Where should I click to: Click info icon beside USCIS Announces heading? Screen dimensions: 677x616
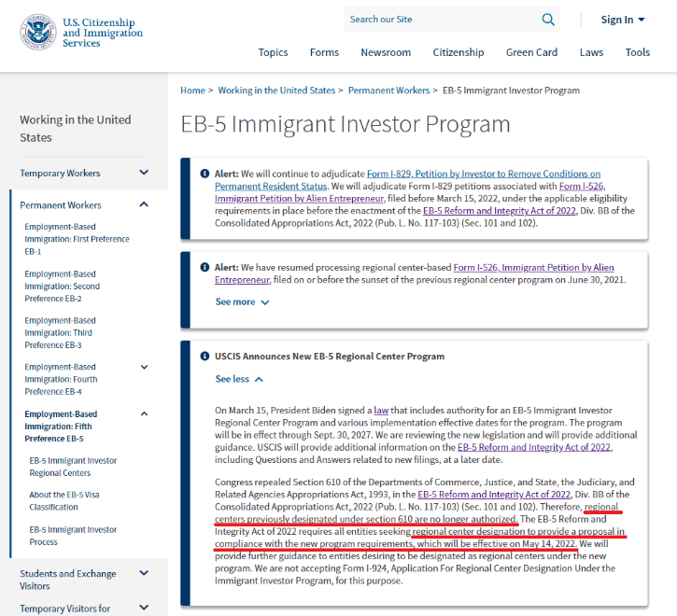(205, 357)
